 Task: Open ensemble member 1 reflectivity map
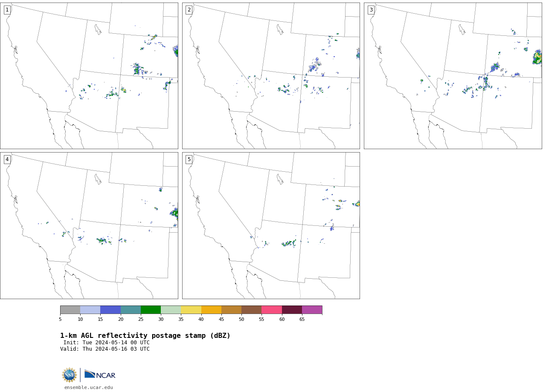tap(89, 76)
